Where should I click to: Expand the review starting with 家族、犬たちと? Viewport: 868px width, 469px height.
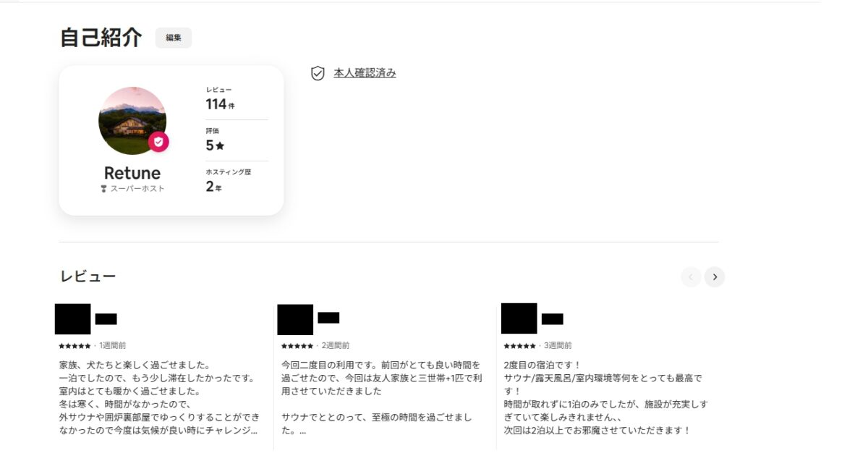pos(158,398)
